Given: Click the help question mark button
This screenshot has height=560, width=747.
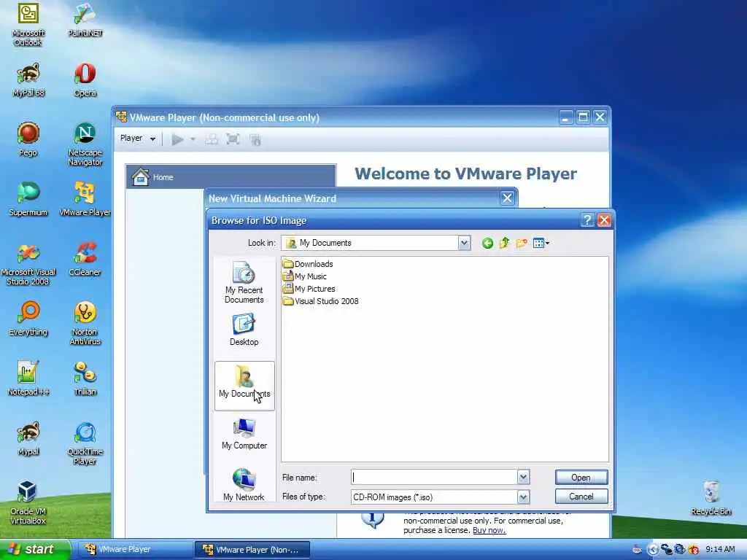Looking at the screenshot, I should (x=587, y=220).
